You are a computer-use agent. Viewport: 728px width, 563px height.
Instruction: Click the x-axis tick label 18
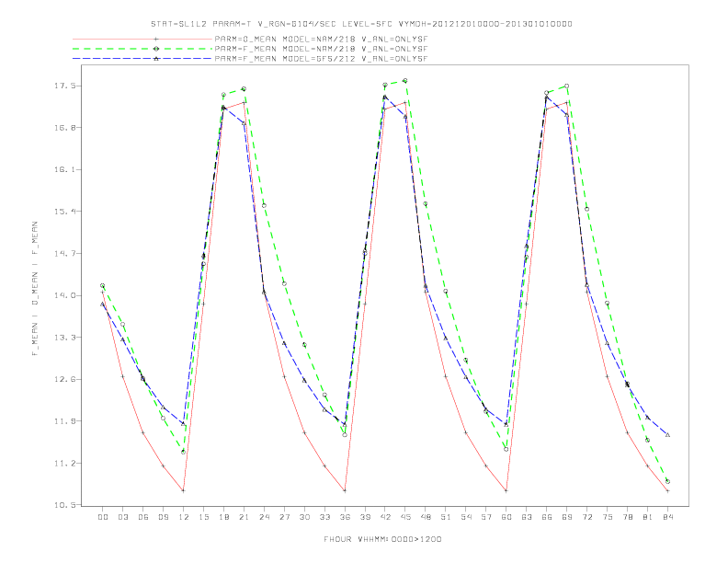223,517
